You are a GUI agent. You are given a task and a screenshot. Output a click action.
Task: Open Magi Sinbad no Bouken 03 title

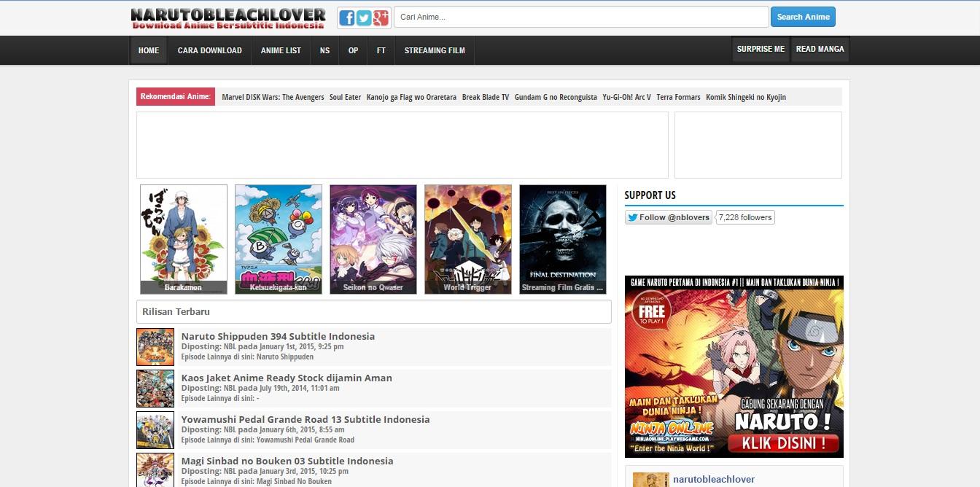click(287, 461)
